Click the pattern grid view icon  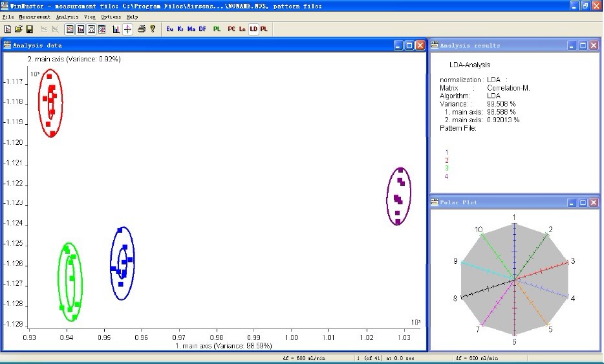102,29
